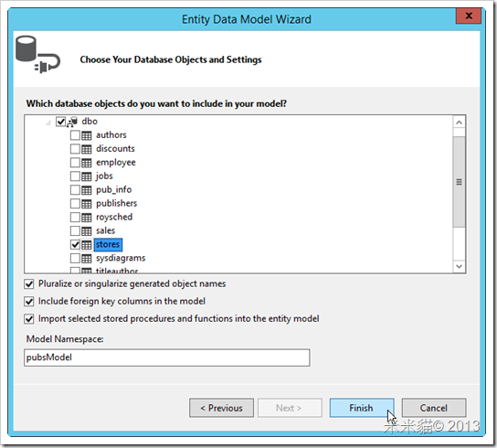This screenshot has height=448, width=497.
Task: Click the Finish button
Action: (362, 408)
